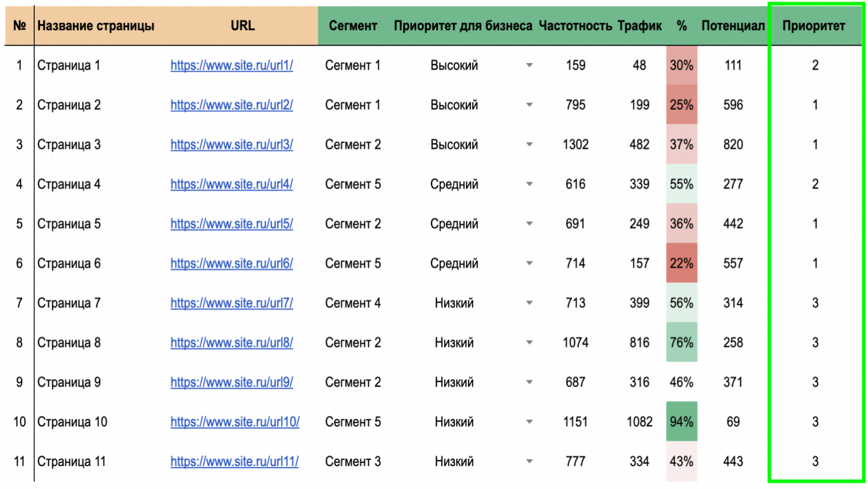Click the green 76% cell
This screenshot has width=868, height=489.
[x=681, y=343]
